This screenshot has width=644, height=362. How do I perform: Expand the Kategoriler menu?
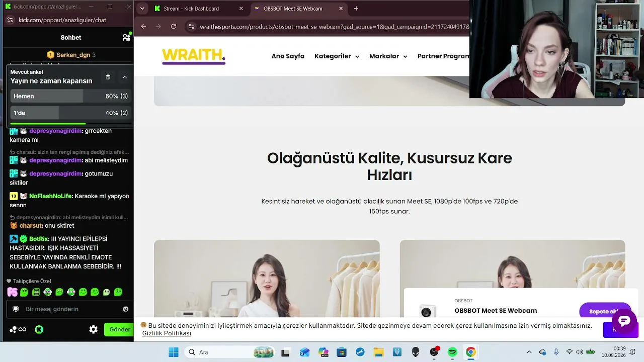[337, 56]
